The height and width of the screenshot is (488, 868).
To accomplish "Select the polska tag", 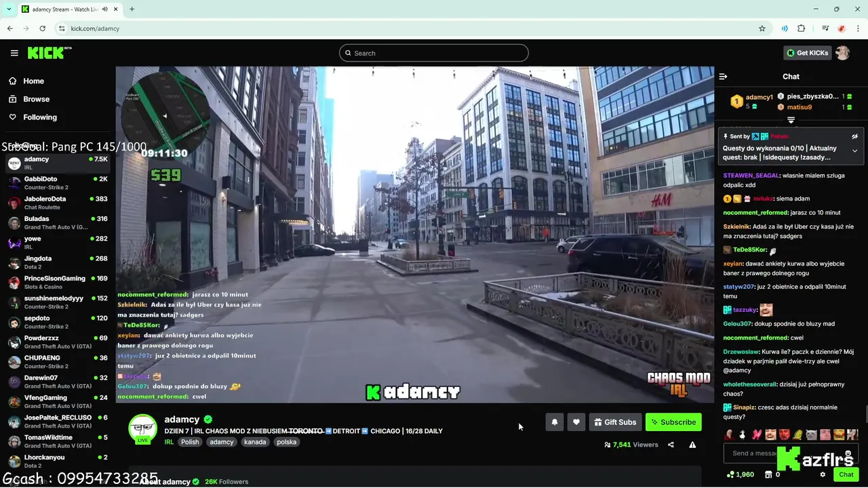I will click(287, 442).
